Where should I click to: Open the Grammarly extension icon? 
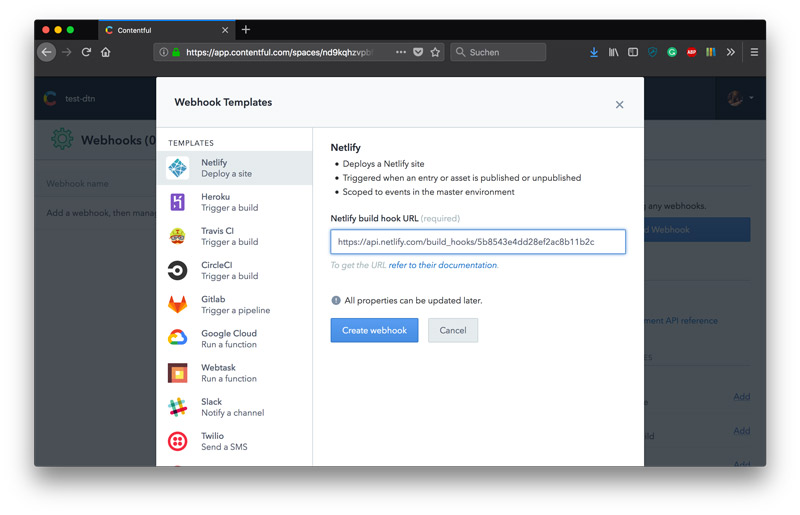coord(672,52)
